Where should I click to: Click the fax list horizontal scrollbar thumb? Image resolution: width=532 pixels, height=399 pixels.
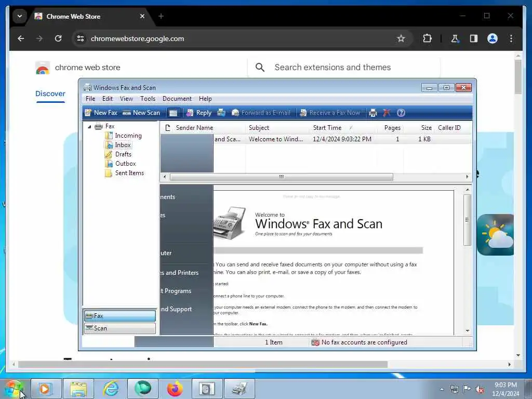[281, 177]
